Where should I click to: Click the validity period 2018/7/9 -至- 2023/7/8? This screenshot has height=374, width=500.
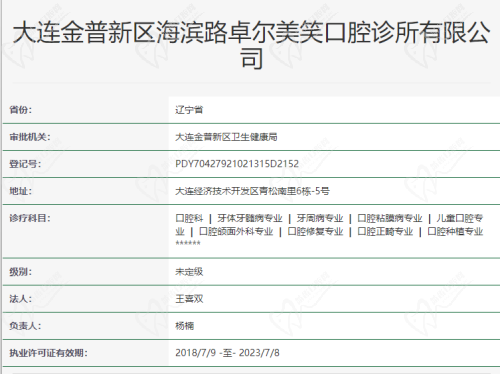227,353
